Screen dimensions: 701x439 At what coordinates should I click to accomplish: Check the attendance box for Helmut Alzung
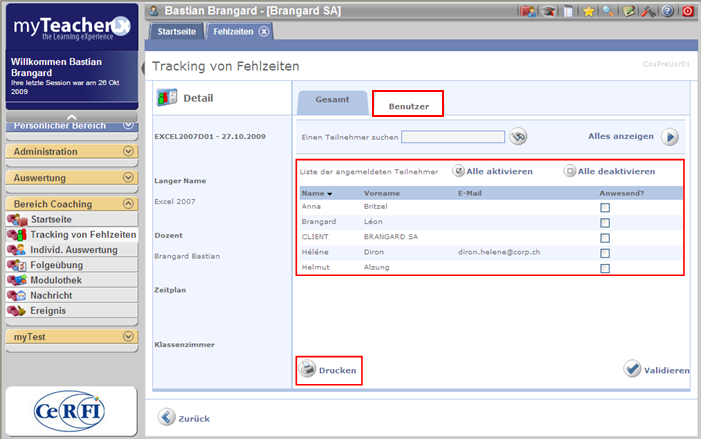pos(605,269)
